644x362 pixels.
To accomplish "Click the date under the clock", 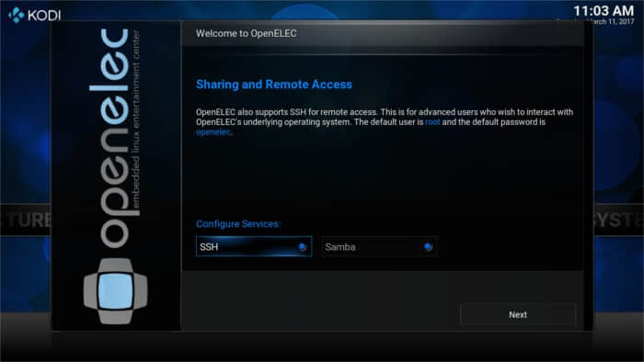I will click(x=611, y=22).
